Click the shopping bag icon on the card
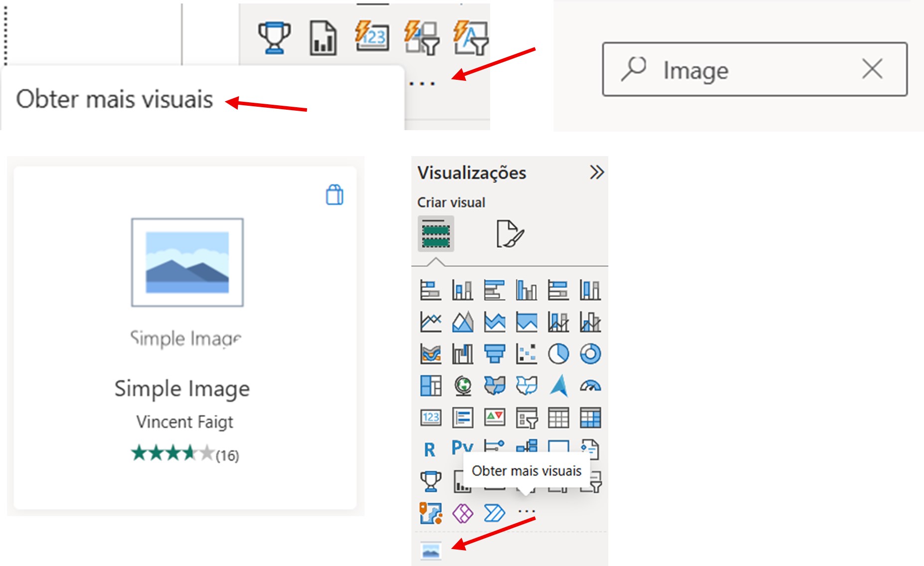This screenshot has height=566, width=924. point(335,195)
